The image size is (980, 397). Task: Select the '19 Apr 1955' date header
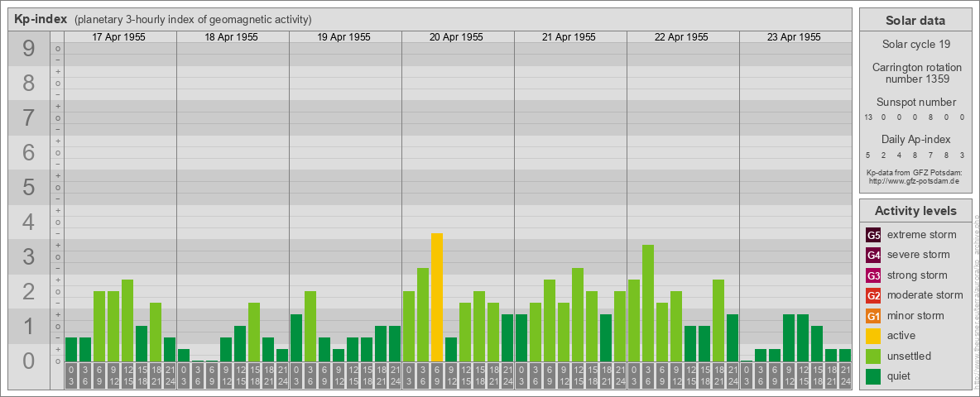[343, 37]
